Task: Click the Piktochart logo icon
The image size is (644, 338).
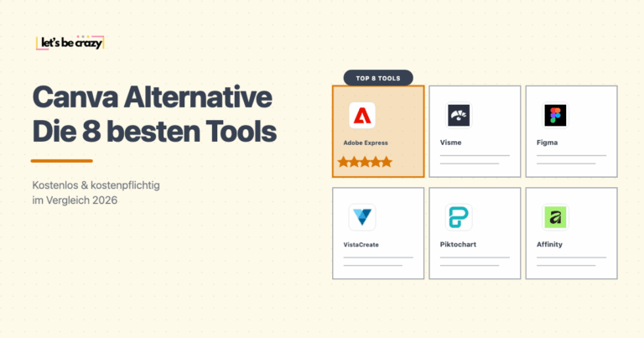Action: [459, 217]
